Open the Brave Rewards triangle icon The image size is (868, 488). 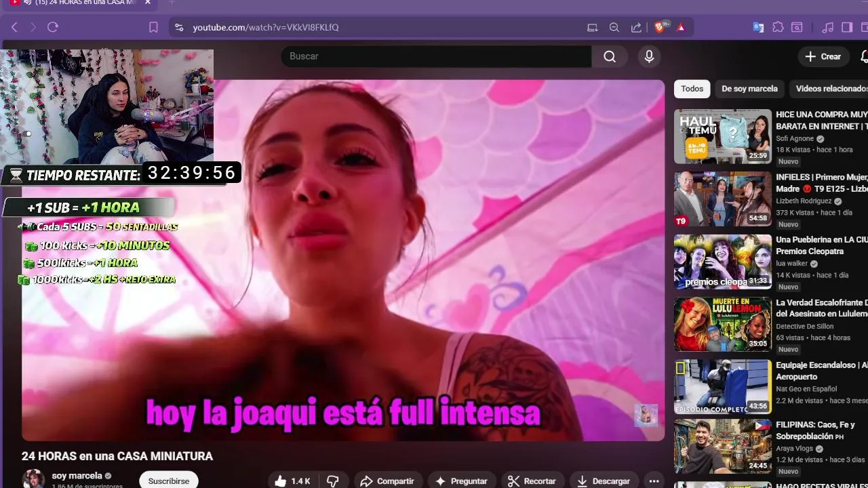681,27
